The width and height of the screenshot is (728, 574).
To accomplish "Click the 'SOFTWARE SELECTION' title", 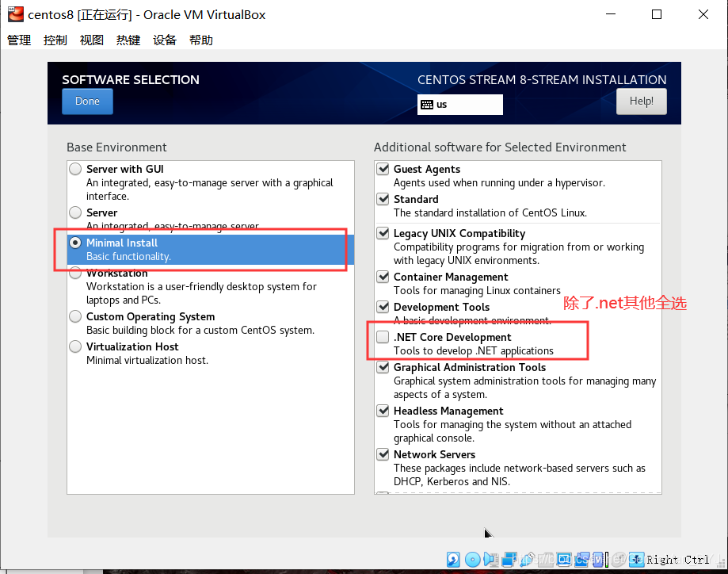I will point(131,80).
